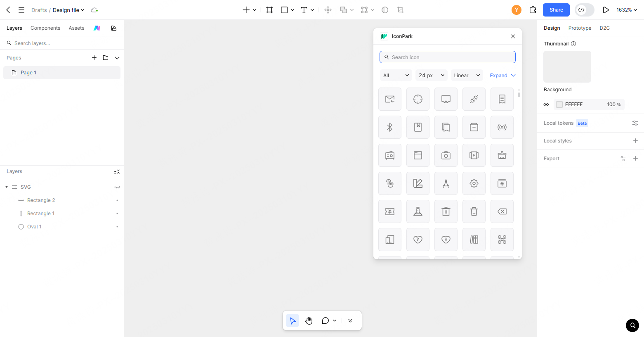Viewport: 644px width, 337px height.
Task: Open the Prototype tab
Action: coord(580,28)
